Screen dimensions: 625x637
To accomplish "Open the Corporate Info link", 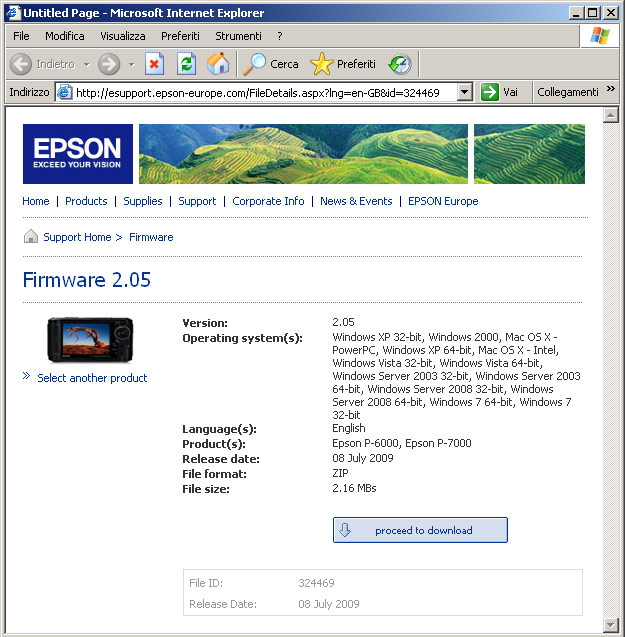I will coord(268,201).
